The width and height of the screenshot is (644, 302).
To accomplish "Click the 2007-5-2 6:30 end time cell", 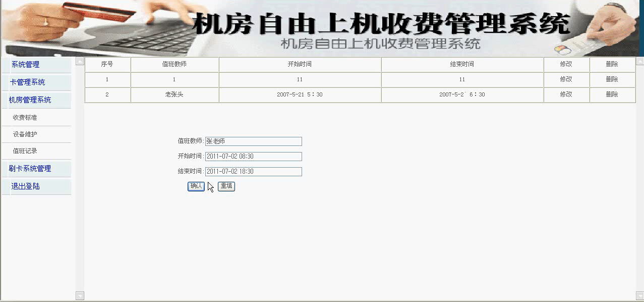I will [462, 95].
